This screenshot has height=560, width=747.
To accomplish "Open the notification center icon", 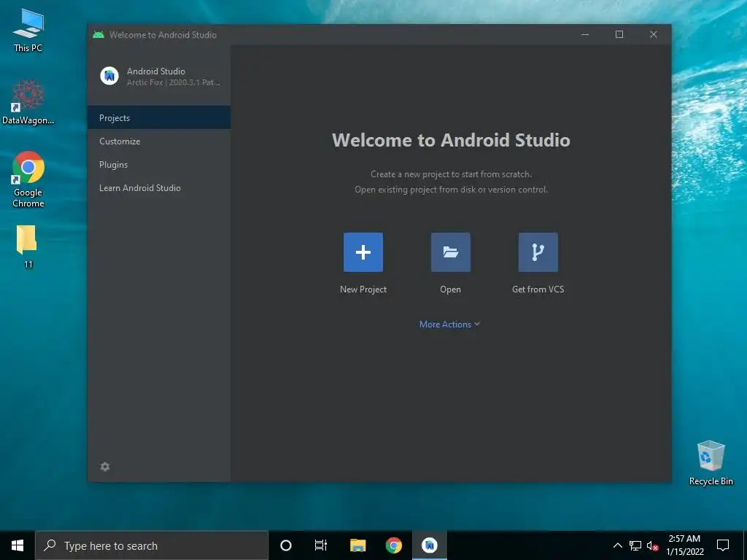I will point(723,545).
